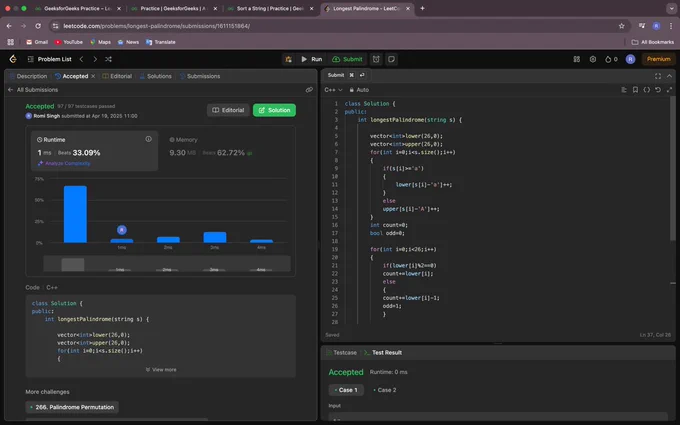Screen dimensions: 680x425
Task: Click the editor vertical scrollbar
Action: [673, 168]
